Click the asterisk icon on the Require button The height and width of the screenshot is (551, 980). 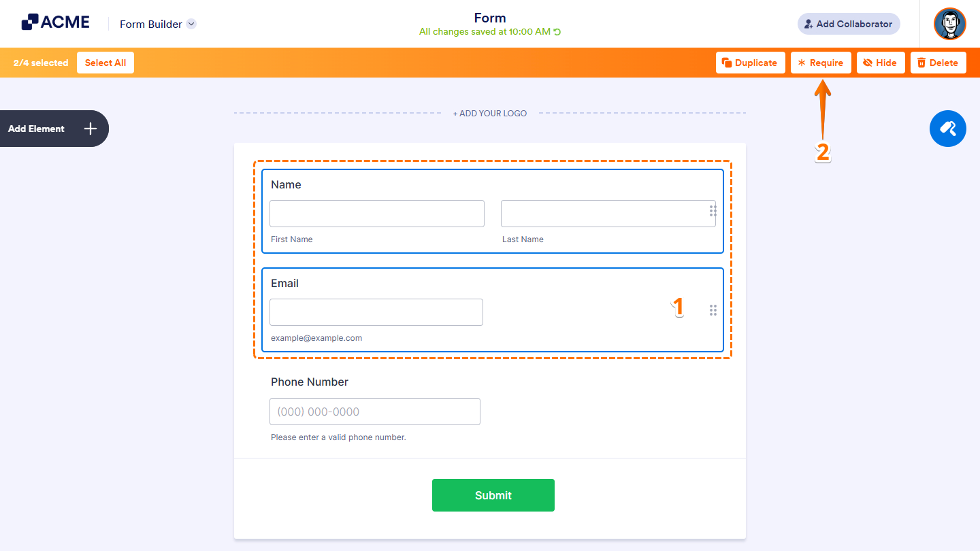pos(802,62)
